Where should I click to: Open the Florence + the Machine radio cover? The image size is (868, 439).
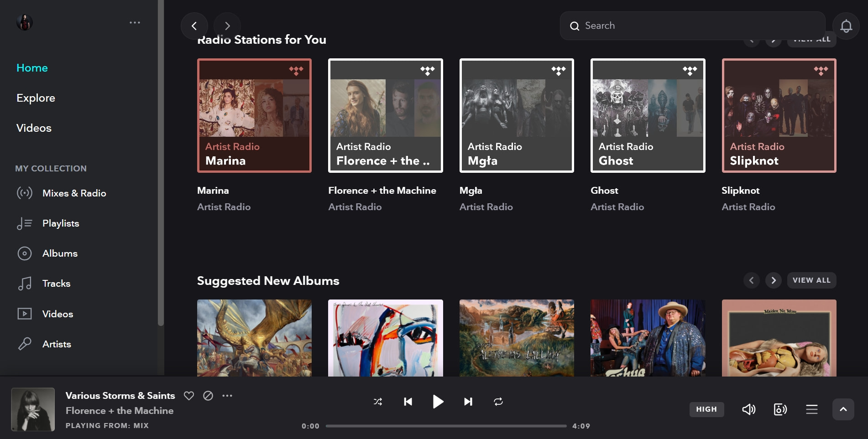coord(386,115)
